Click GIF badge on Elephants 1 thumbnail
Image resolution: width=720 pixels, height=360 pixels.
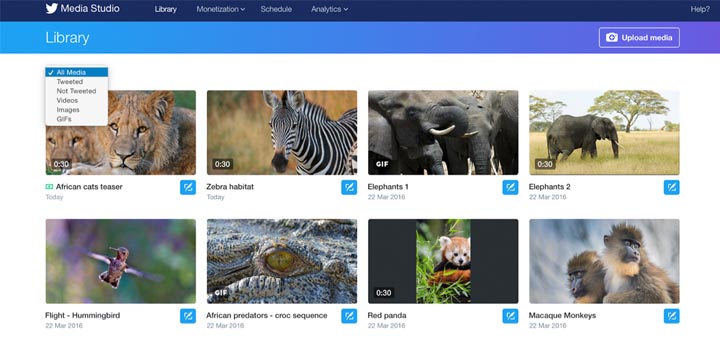click(382, 164)
